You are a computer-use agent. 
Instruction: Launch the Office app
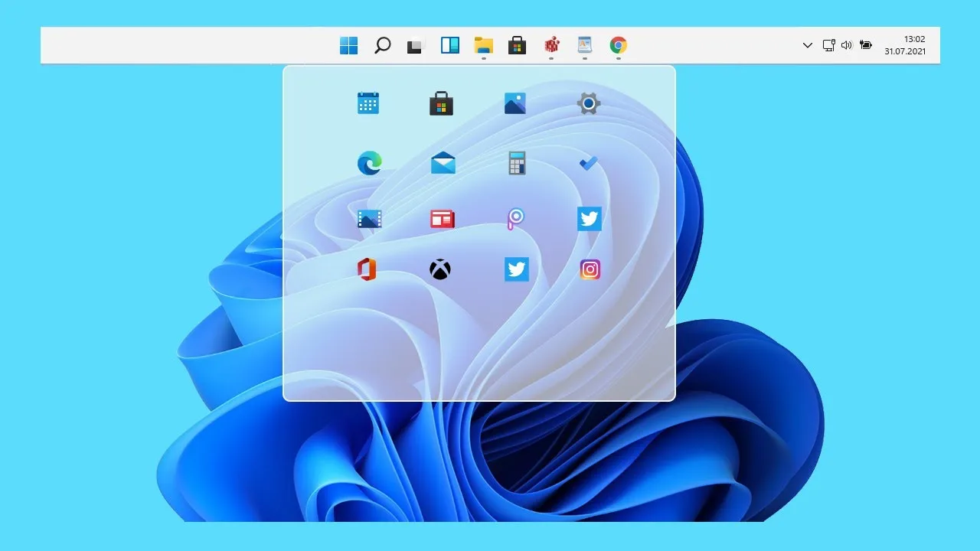(367, 269)
